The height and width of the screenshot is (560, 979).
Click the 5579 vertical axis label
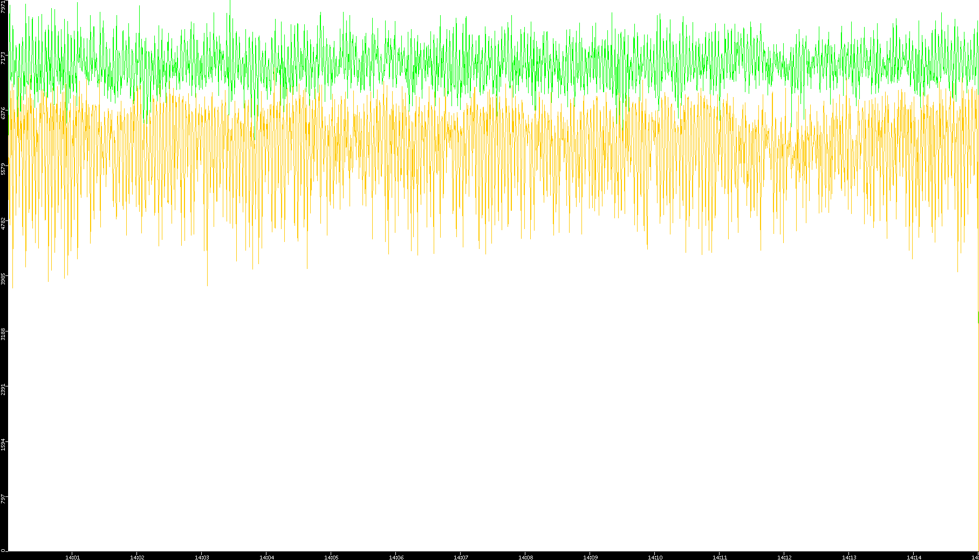(4, 169)
